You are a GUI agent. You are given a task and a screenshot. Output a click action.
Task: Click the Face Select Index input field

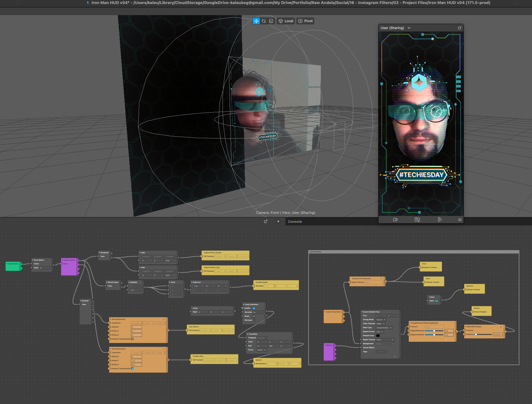[x=45, y=268]
